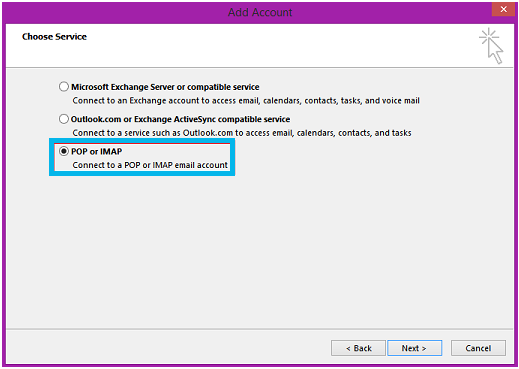Close the Add Account dialog with X
The image size is (519, 369).
tap(503, 9)
